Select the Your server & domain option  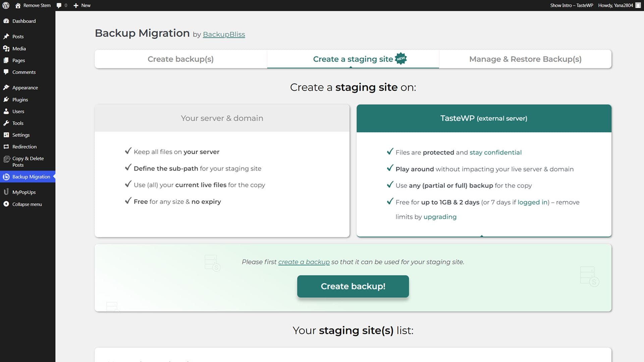pos(222,118)
